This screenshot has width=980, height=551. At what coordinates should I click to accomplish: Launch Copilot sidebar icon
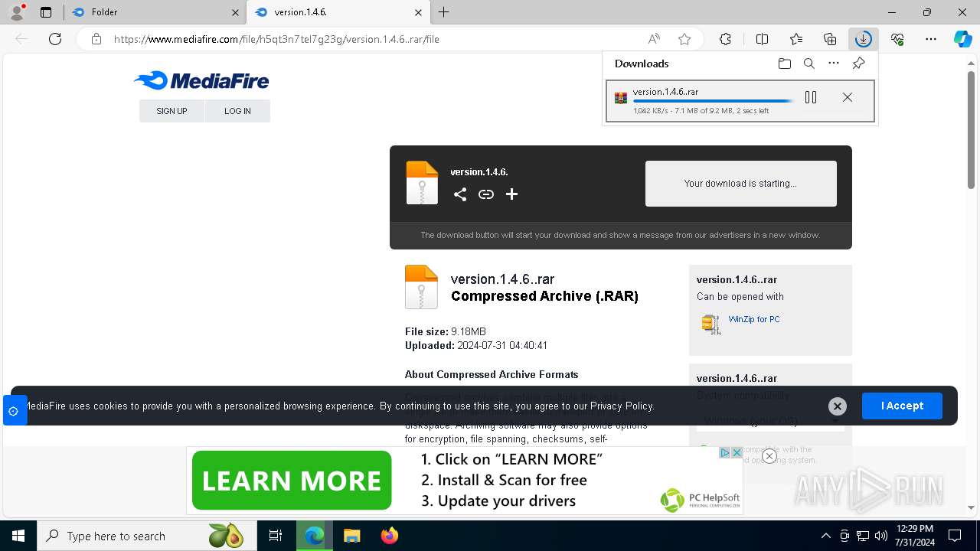(x=962, y=39)
